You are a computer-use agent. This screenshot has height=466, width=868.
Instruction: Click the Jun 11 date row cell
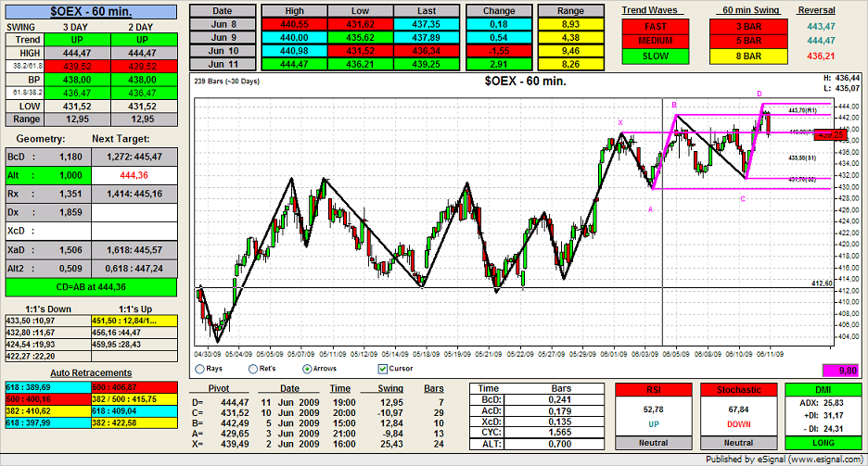point(222,64)
